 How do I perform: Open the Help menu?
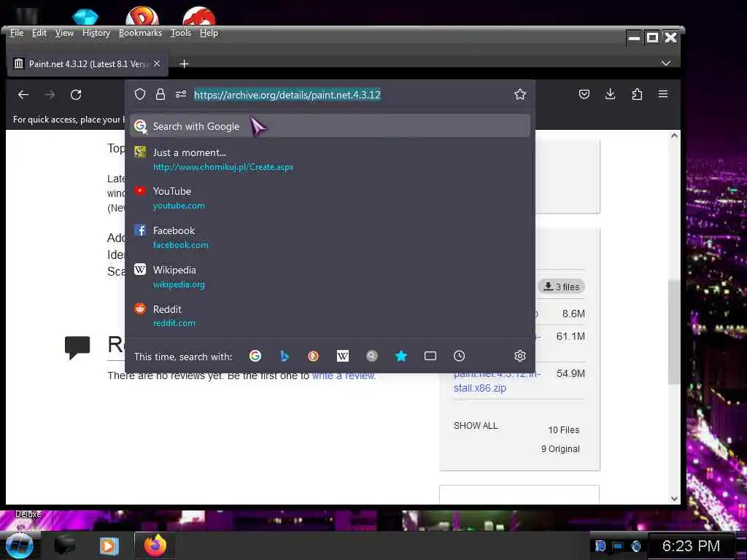209,33
